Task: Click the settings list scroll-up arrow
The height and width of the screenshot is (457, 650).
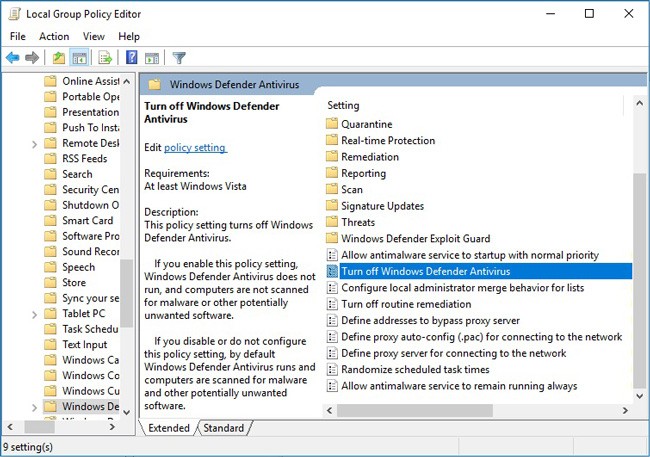Action: pos(639,103)
